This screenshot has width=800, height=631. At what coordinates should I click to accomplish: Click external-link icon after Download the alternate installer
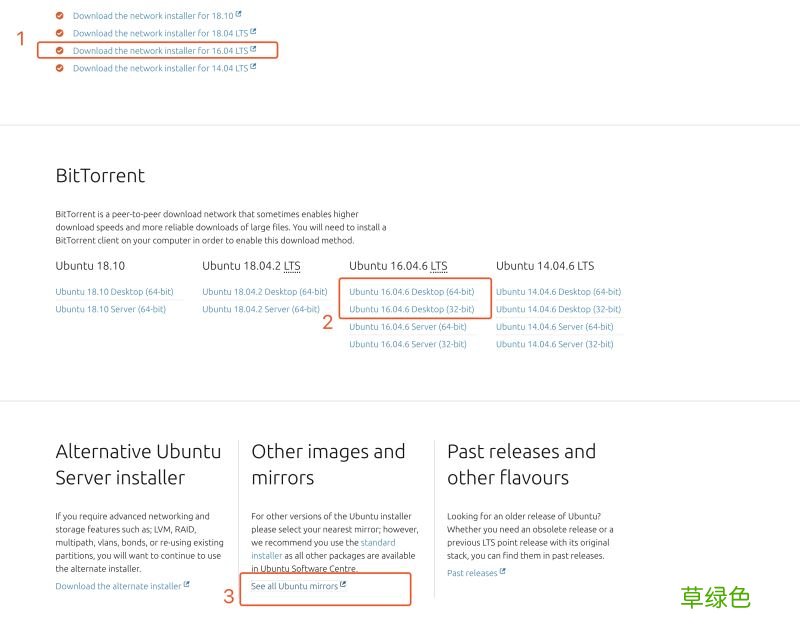(187, 585)
